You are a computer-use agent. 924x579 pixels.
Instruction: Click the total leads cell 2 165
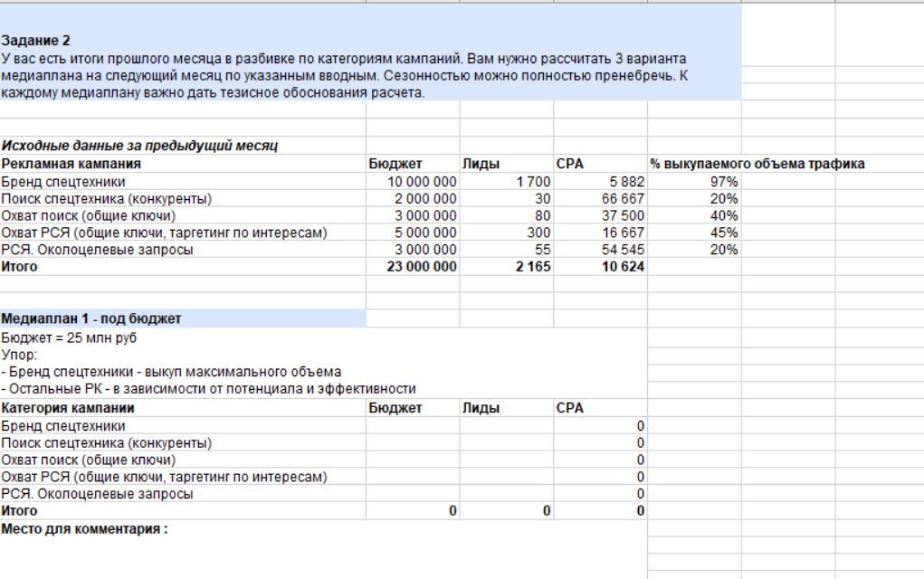[507, 268]
